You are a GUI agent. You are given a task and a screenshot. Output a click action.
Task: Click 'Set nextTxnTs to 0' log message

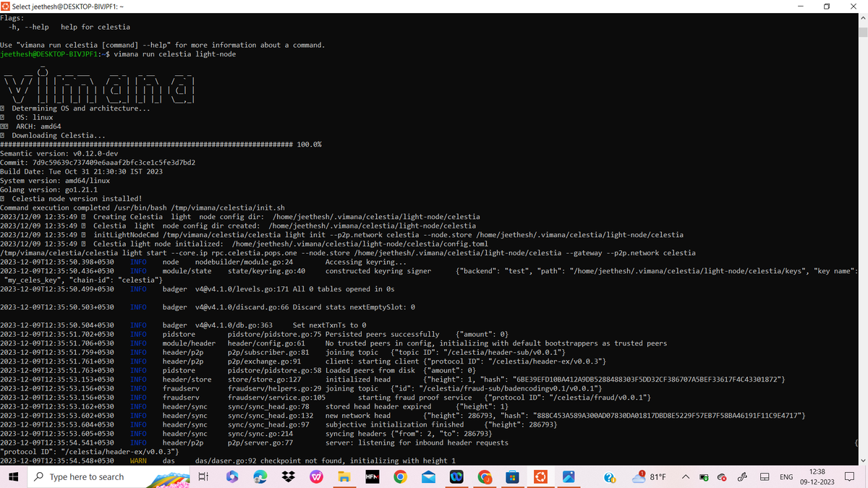click(x=329, y=325)
